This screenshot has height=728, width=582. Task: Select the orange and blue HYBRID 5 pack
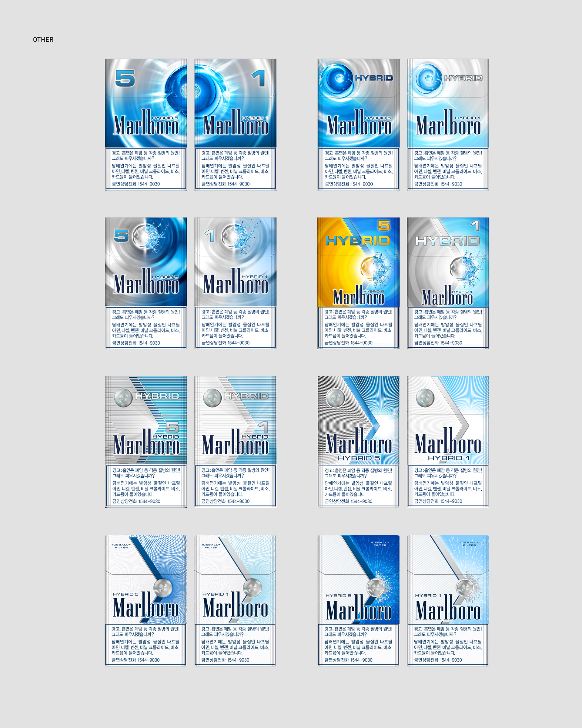[358, 283]
